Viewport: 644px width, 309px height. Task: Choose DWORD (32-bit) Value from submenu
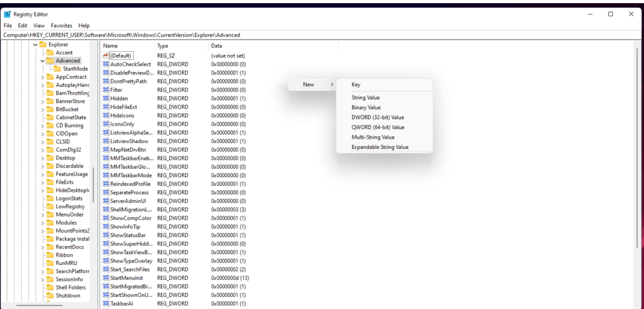coord(378,117)
